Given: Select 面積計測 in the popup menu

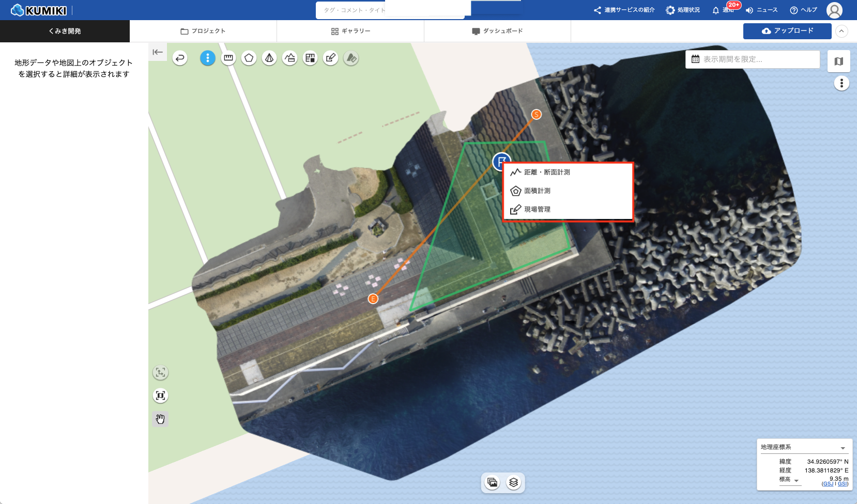Looking at the screenshot, I should pyautogui.click(x=537, y=191).
